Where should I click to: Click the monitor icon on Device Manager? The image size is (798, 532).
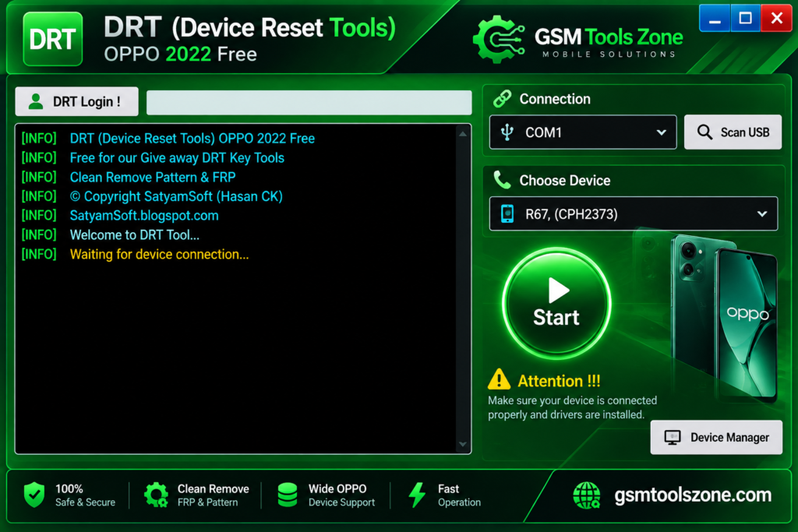coord(673,438)
